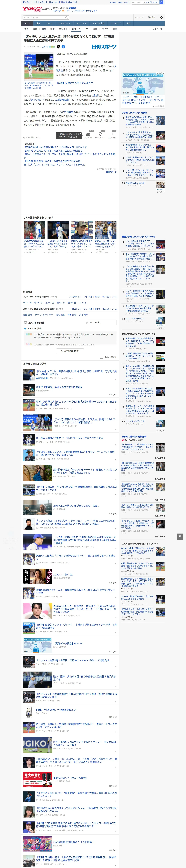The width and height of the screenshot is (186, 868).
Task: Close the reaction tooltip popup
Action: pos(80,134)
